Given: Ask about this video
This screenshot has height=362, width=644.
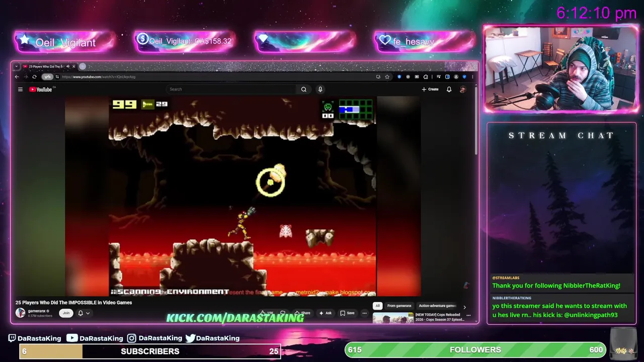Looking at the screenshot, I should (326, 313).
